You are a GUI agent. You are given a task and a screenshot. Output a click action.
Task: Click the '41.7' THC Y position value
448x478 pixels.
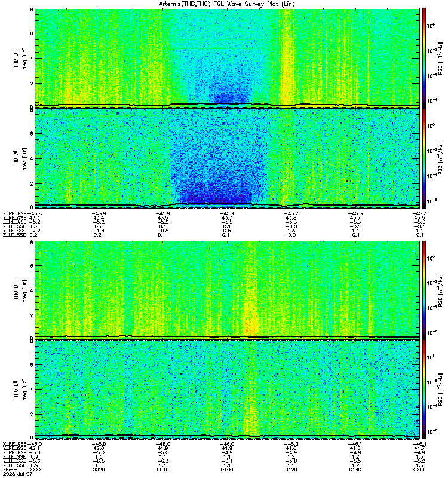420,449
